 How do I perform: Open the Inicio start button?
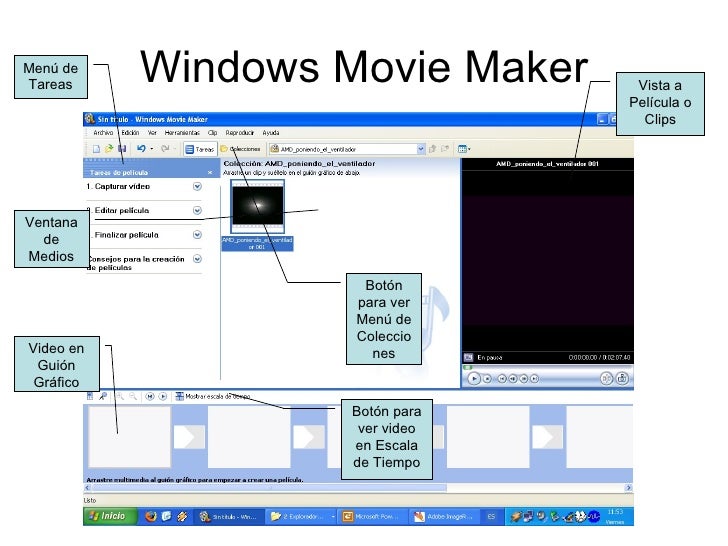110,516
